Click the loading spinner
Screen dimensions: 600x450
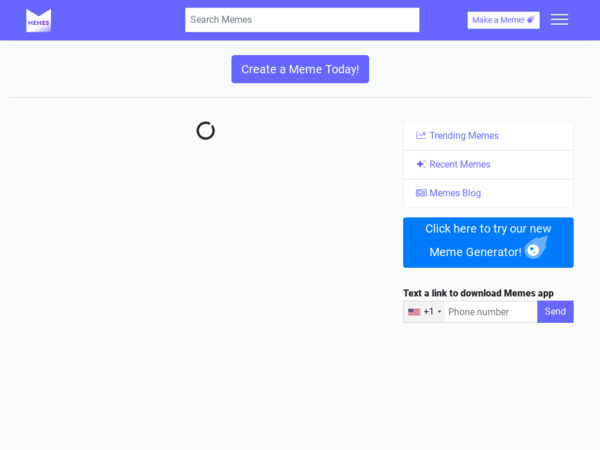coord(205,130)
